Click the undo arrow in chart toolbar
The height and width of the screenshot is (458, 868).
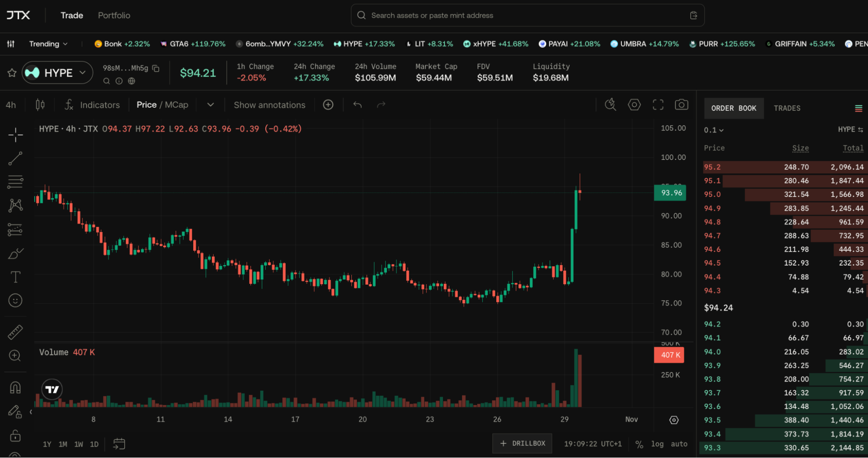(x=357, y=105)
